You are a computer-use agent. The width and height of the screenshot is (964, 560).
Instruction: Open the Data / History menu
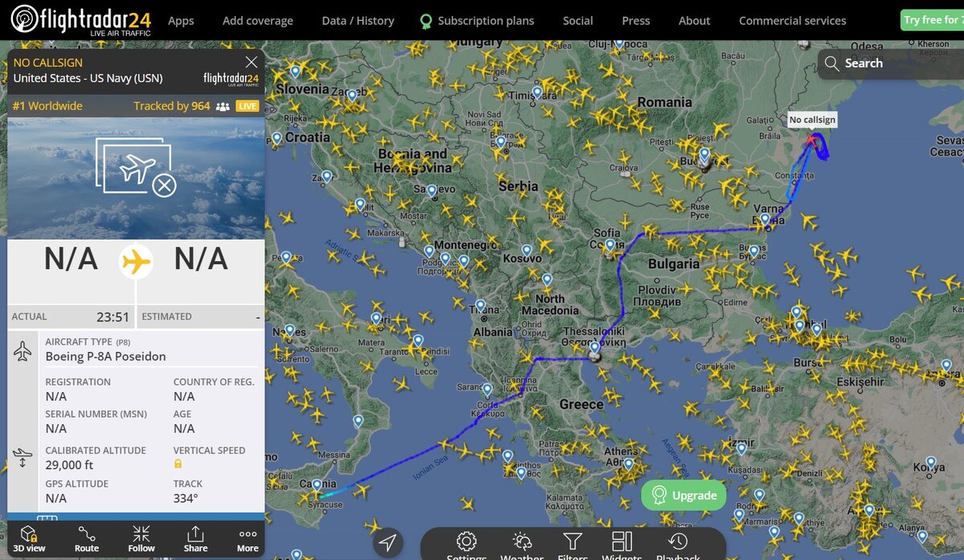(358, 21)
